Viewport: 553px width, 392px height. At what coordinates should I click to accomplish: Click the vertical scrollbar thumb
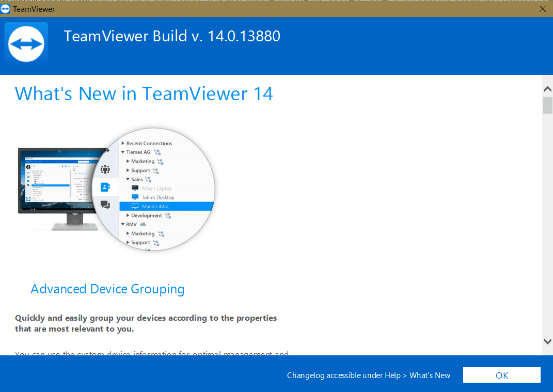click(x=547, y=105)
